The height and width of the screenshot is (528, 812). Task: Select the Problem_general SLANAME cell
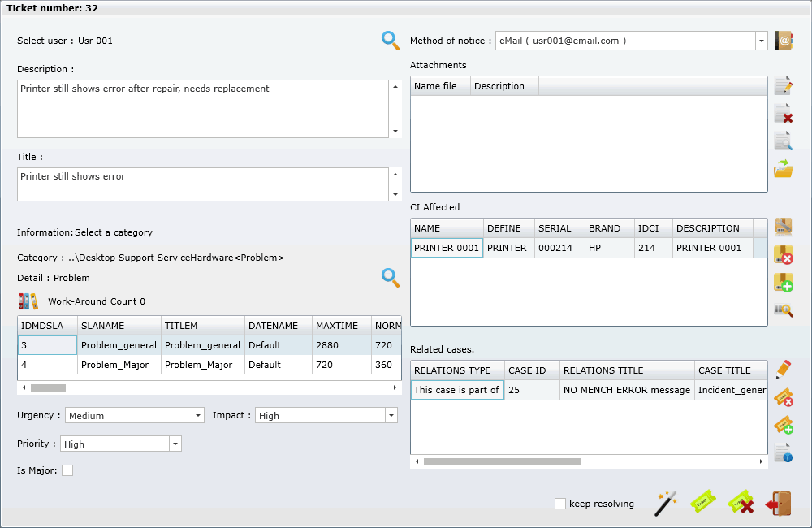[119, 345]
